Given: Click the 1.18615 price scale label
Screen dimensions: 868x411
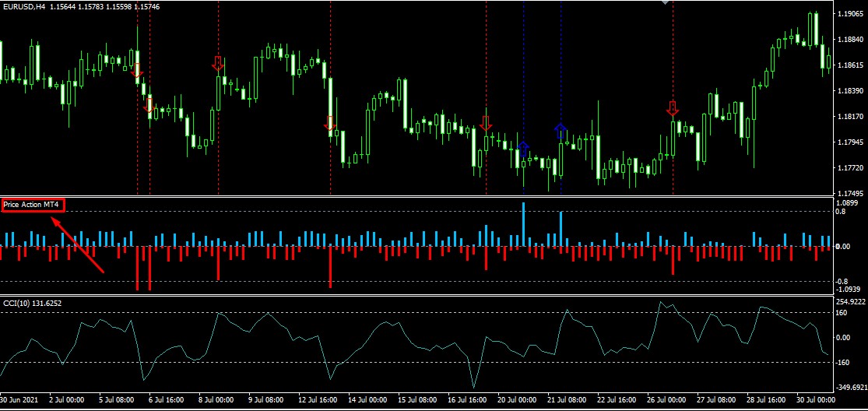Looking at the screenshot, I should 851,65.
